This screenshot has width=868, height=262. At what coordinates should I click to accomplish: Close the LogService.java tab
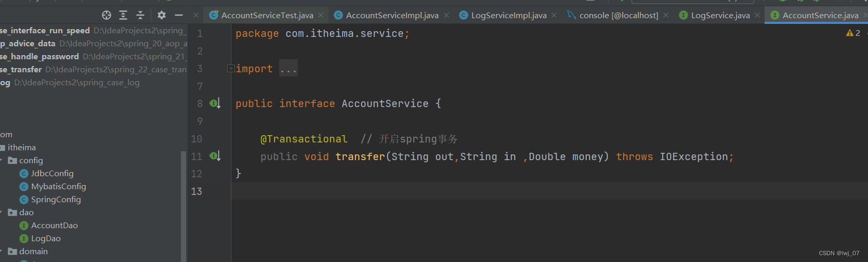coord(757,16)
